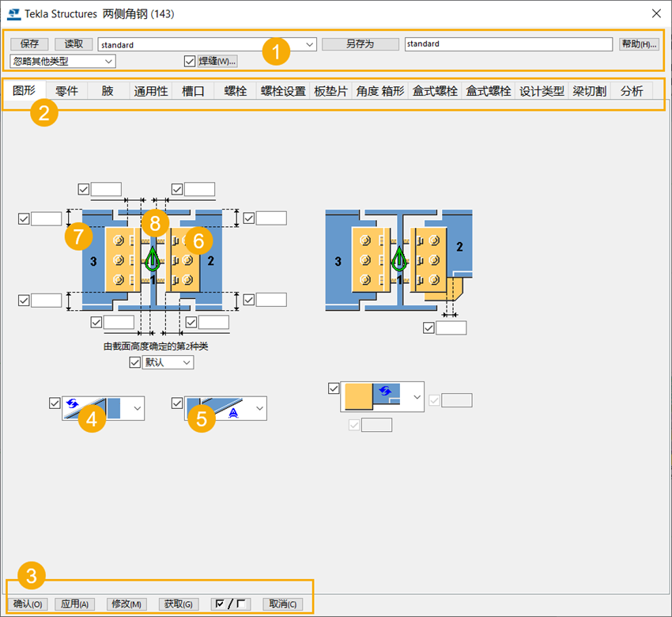
Task: Toggle checkbox left of yellow-and-blue plate dropdown
Action: point(334,388)
